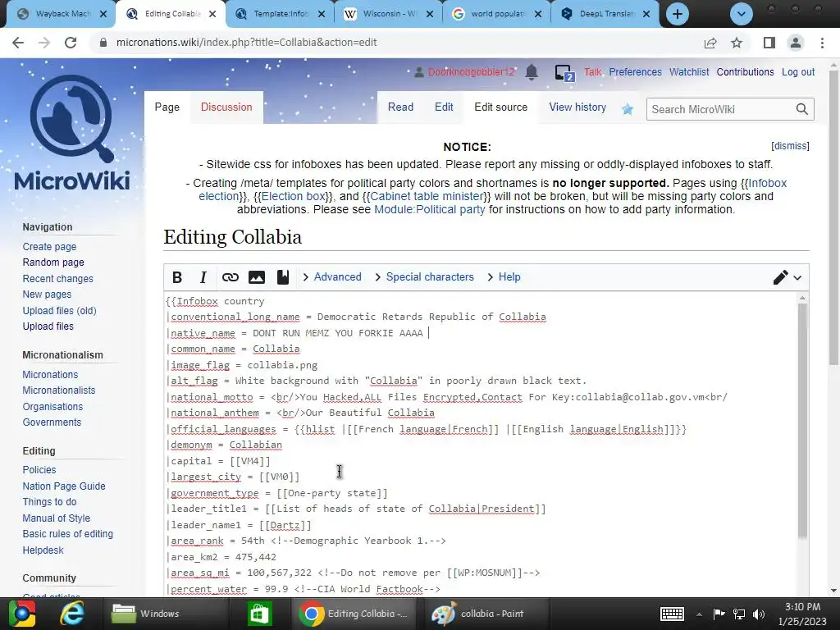Image resolution: width=840 pixels, height=630 pixels.
Task: Open the notices tray with 2 badge
Action: [x=564, y=73]
